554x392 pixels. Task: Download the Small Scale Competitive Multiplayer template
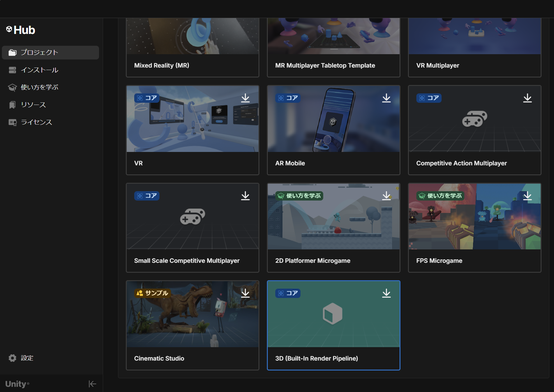[245, 196]
